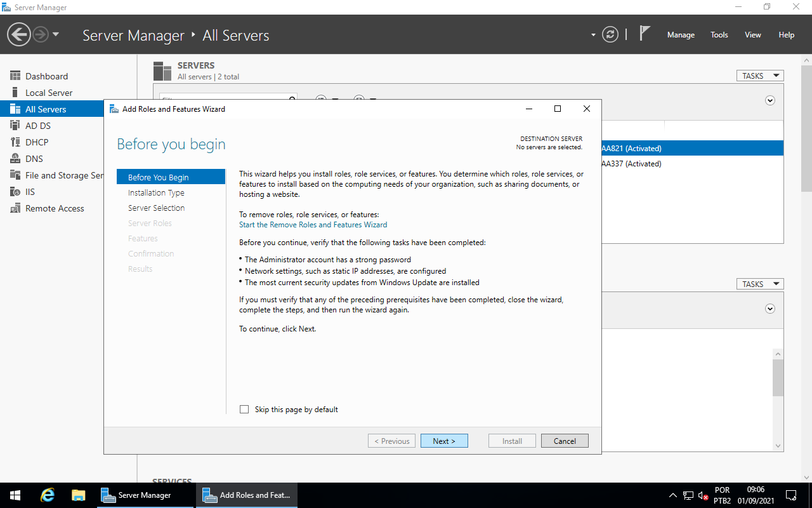The image size is (812, 508).
Task: Open the TASKS dropdown in the Servers pane
Action: coord(759,75)
